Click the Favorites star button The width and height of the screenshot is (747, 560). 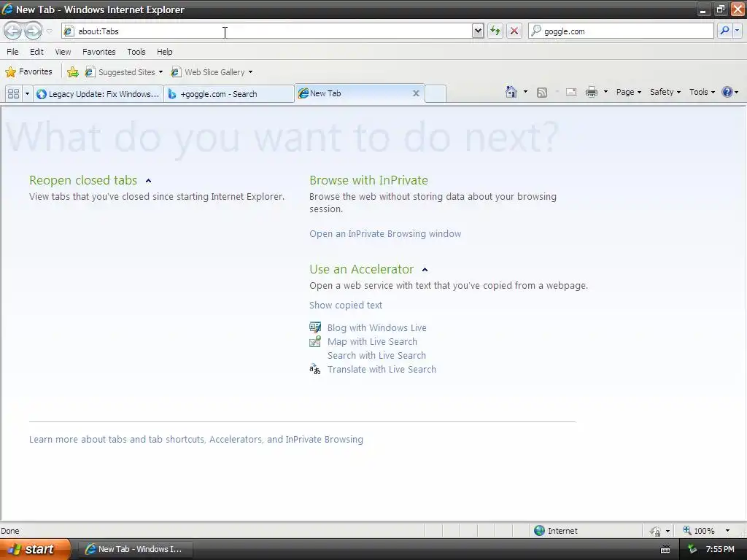point(28,72)
